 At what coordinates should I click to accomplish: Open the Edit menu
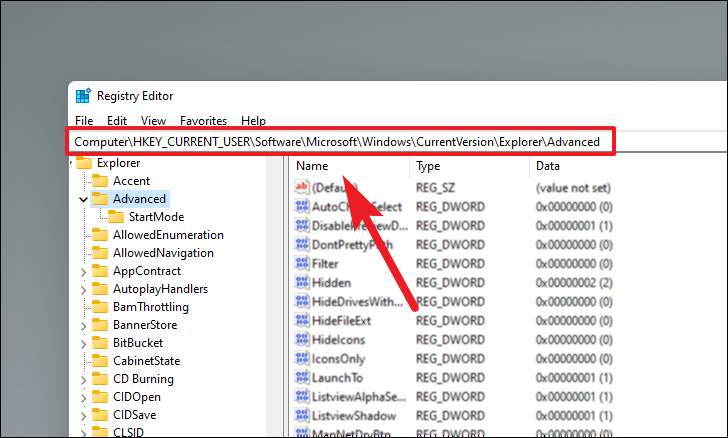tap(117, 121)
